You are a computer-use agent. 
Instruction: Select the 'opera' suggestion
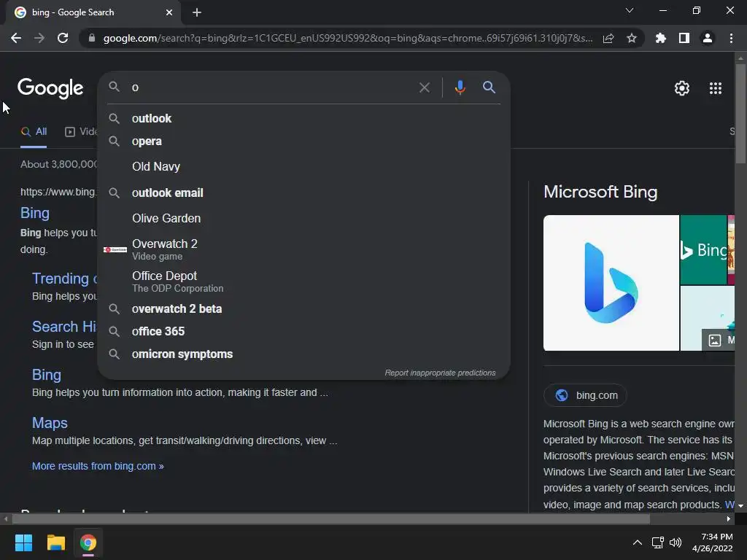[304, 141]
